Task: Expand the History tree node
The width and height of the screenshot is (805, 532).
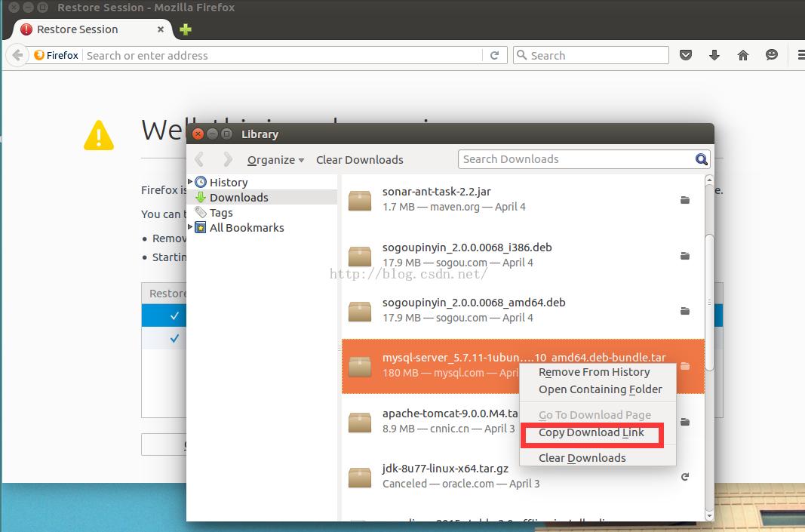Action: [x=190, y=181]
